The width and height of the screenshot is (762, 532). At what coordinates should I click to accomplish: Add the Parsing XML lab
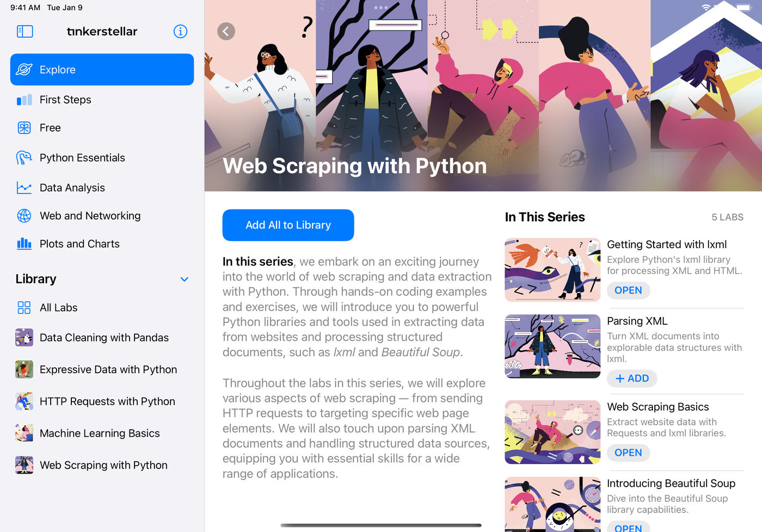point(631,379)
